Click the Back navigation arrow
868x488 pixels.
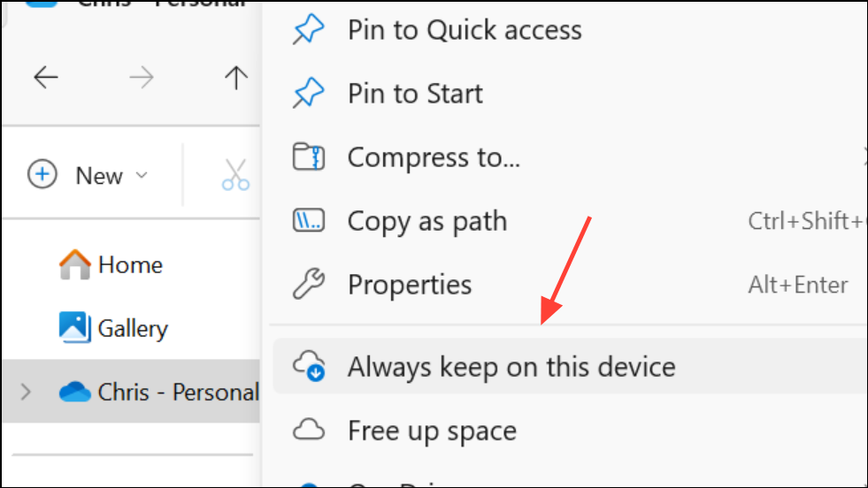click(46, 78)
